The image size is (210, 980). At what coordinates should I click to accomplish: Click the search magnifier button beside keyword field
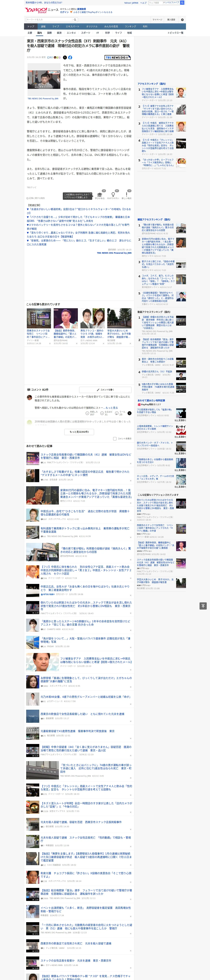(x=75, y=20)
